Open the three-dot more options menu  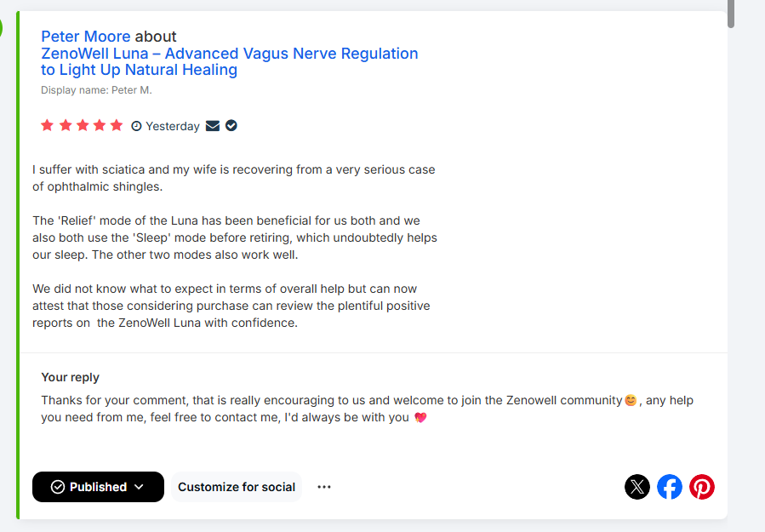click(x=324, y=487)
